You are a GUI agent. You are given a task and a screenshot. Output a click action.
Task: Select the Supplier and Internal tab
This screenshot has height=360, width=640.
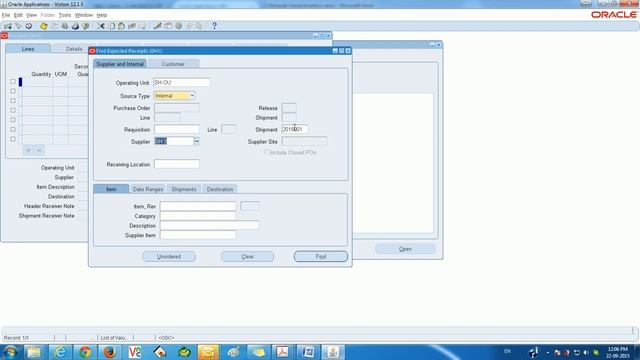120,64
